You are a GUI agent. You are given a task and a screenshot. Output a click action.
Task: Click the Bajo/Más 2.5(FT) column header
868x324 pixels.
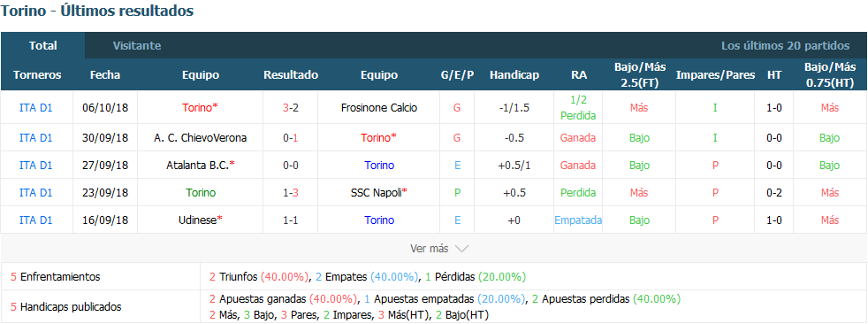[x=639, y=75]
